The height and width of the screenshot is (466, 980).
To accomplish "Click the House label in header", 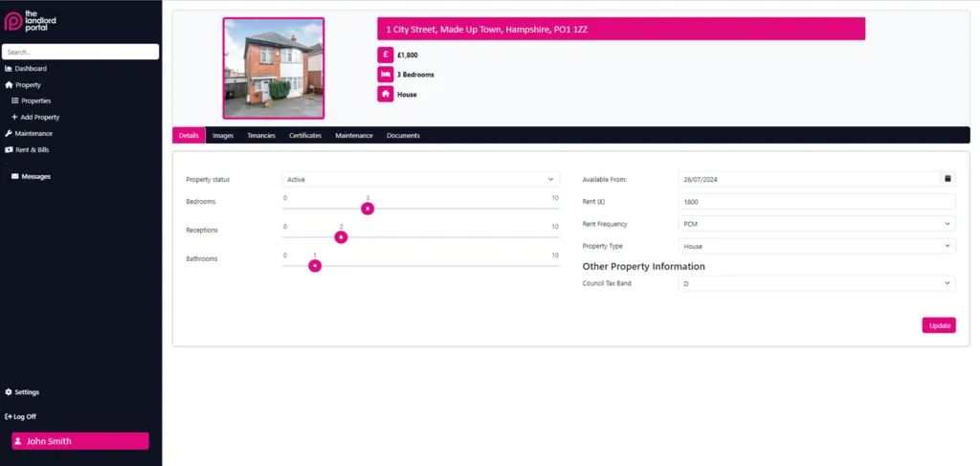I will point(407,95).
